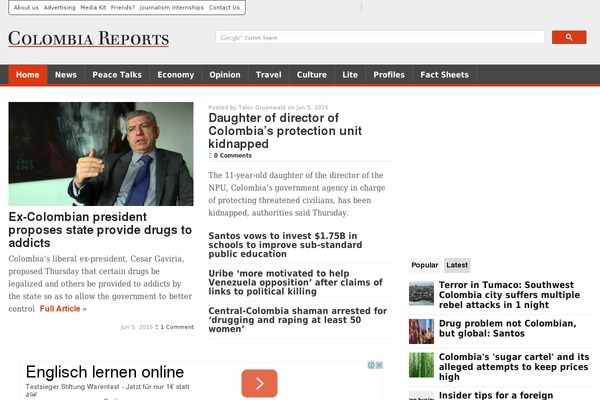
Task: Open Colombia's 'sugar cartel' article
Action: 514,367
